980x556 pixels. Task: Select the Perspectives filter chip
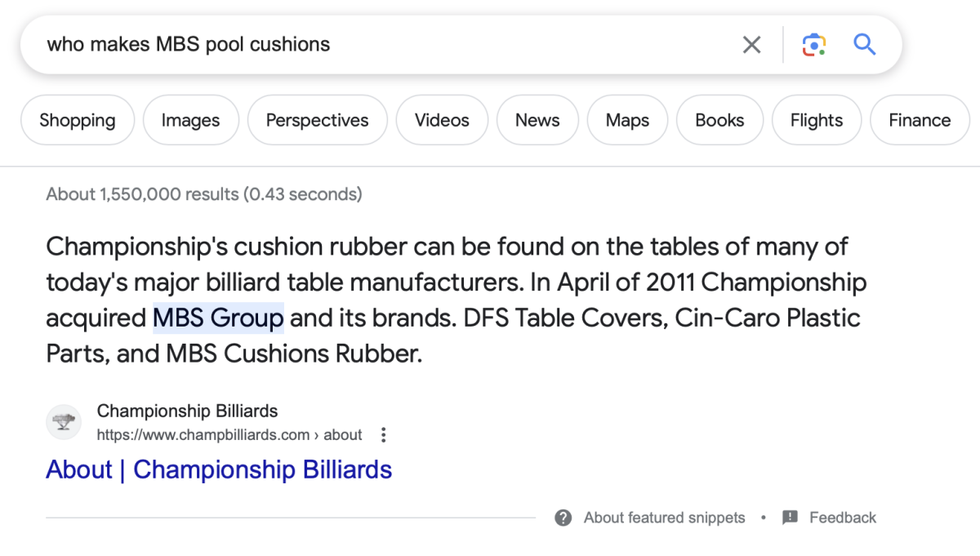pyautogui.click(x=317, y=120)
